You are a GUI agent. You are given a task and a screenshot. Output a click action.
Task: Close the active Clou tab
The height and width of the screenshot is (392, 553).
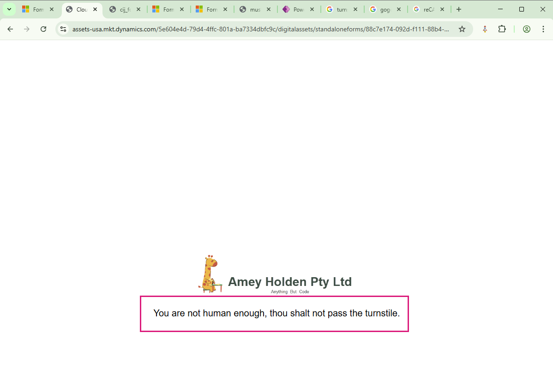(95, 10)
